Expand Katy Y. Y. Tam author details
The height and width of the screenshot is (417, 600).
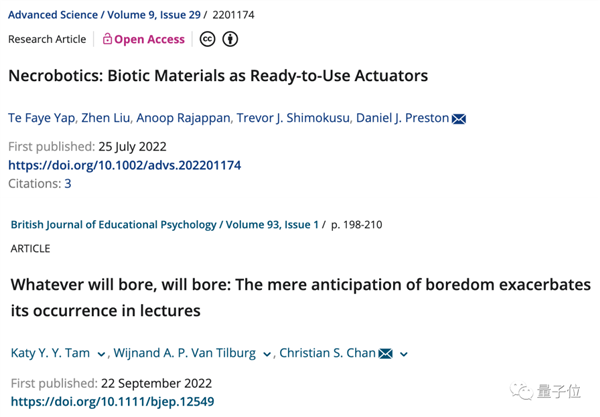(x=101, y=355)
